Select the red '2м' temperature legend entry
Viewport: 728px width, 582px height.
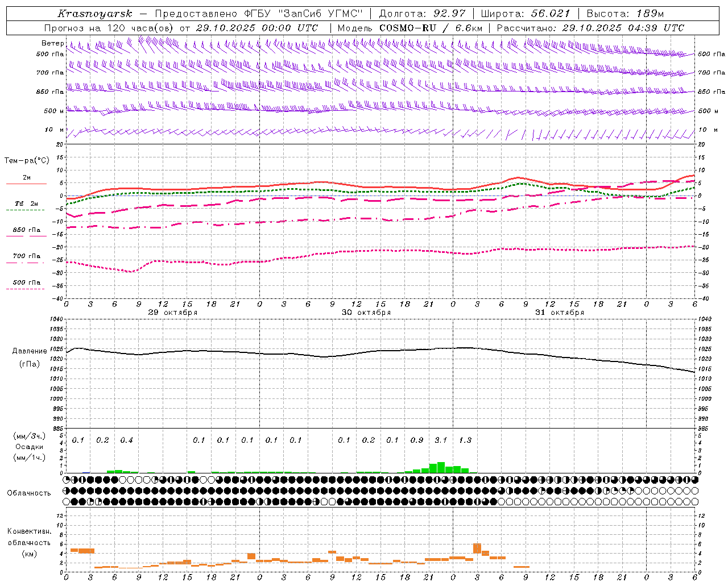(x=26, y=180)
